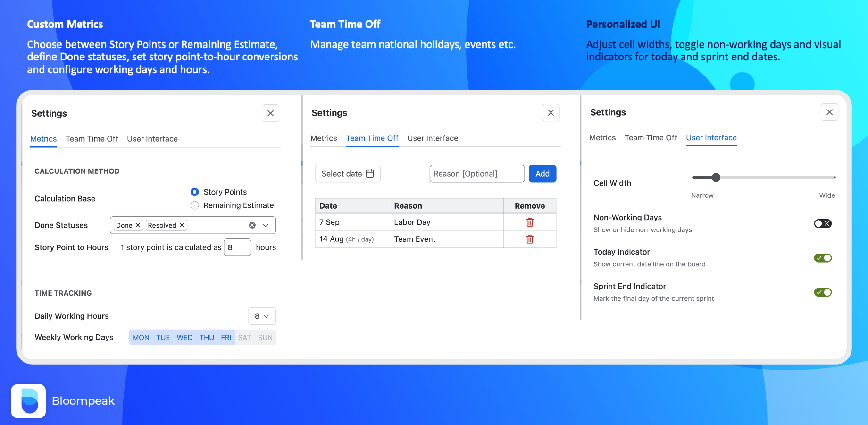Delete the Team Event time off row

click(x=530, y=239)
